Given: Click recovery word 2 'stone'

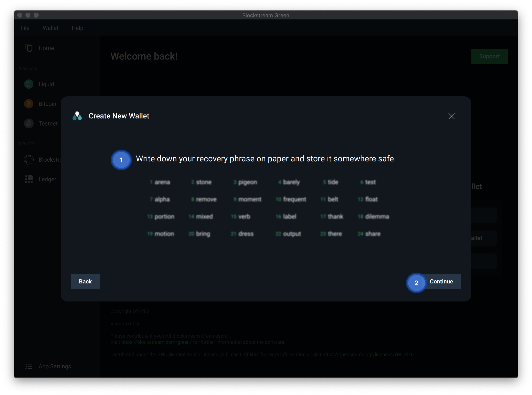Looking at the screenshot, I should click(204, 182).
